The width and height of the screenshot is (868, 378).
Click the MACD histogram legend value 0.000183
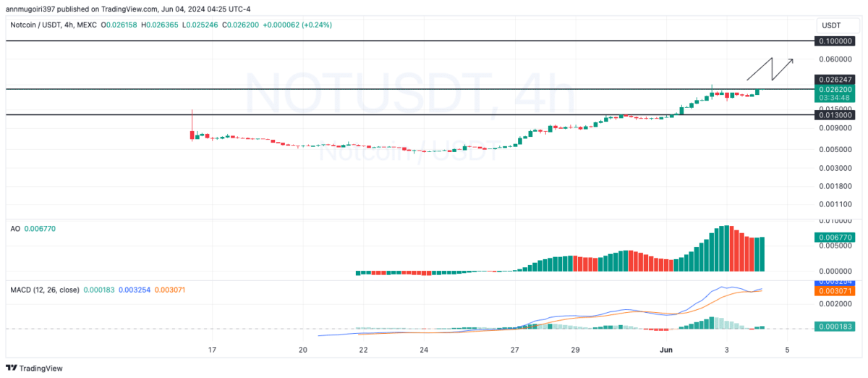point(99,290)
